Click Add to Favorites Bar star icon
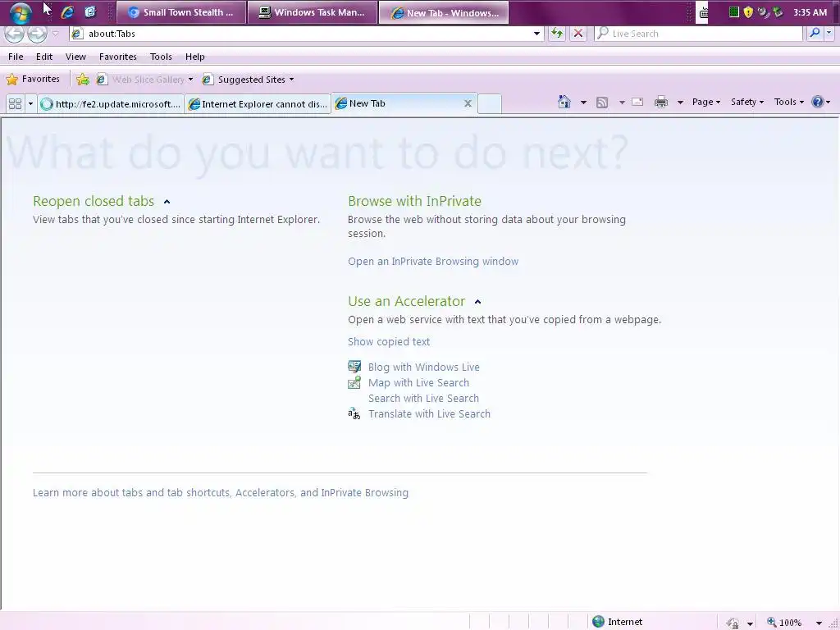The image size is (840, 630). tap(83, 80)
